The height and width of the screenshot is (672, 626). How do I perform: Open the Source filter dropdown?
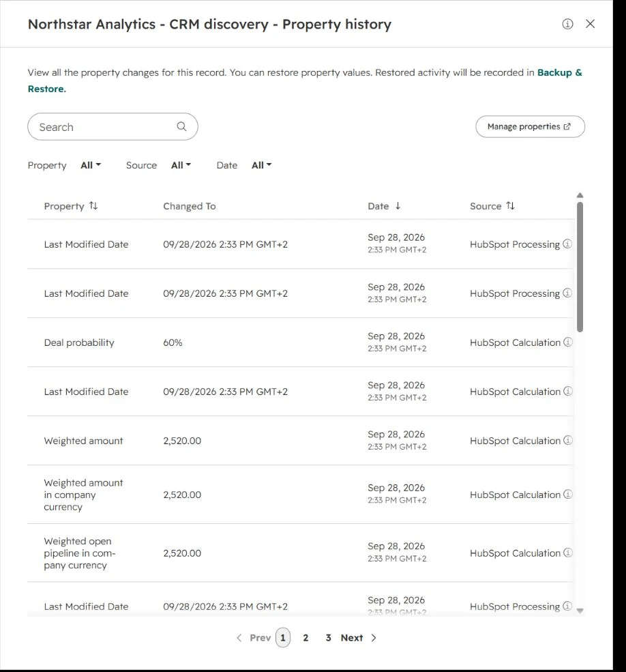181,165
